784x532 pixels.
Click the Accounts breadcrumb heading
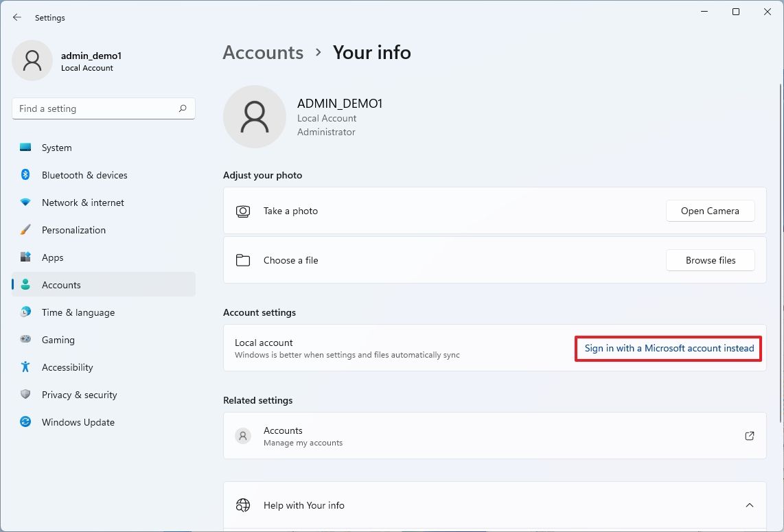pyautogui.click(x=263, y=52)
